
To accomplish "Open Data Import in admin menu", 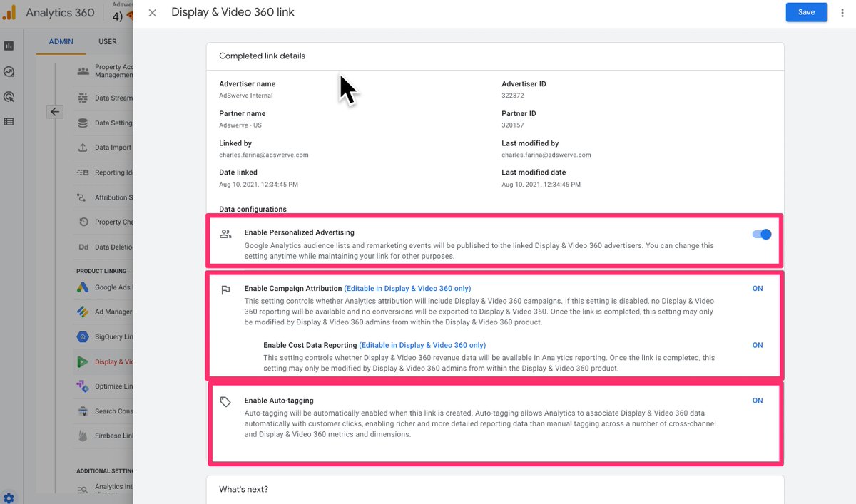I will pos(104,148).
